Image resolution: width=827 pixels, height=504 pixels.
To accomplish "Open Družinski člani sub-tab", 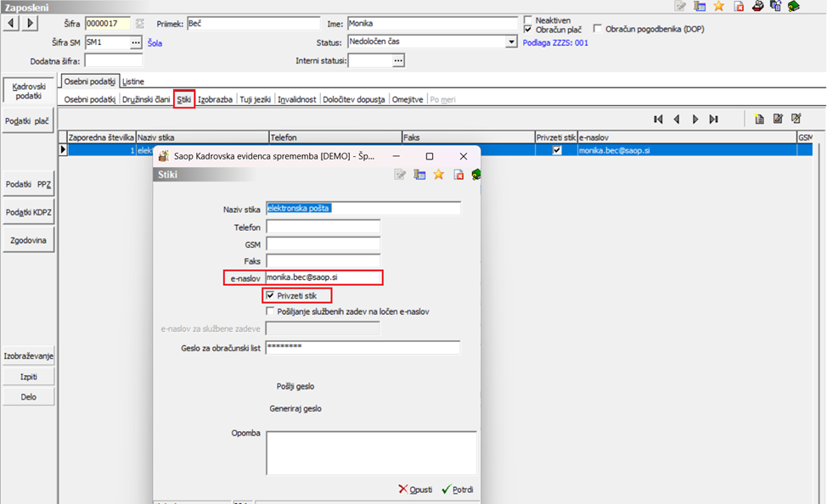I will tap(146, 99).
